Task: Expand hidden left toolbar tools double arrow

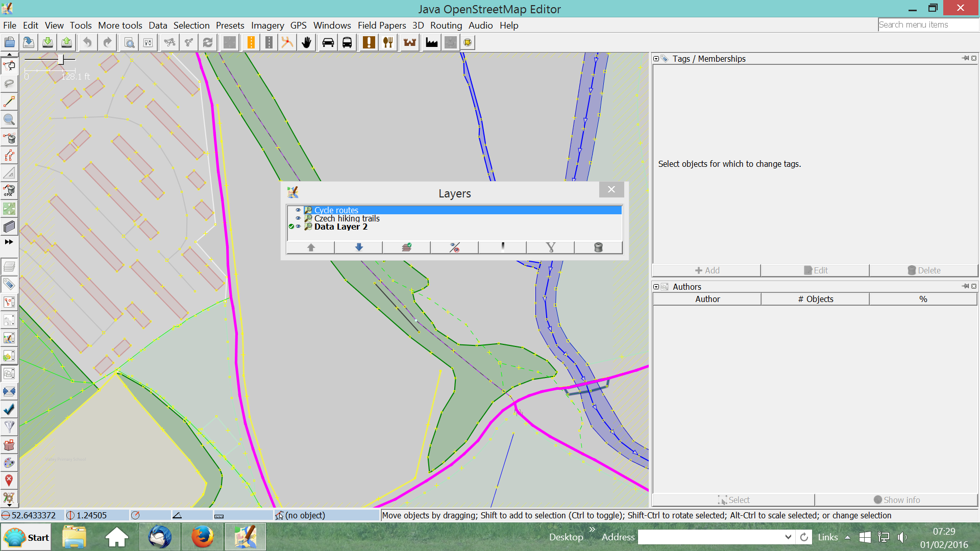Action: pos(9,242)
